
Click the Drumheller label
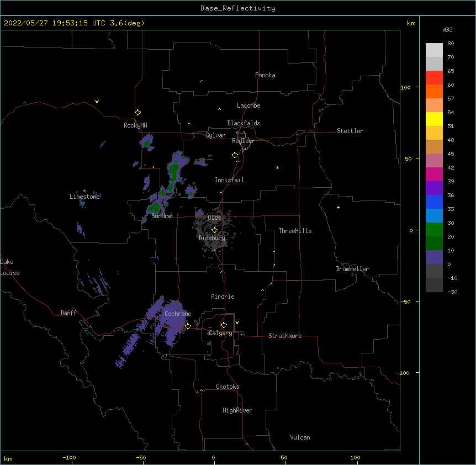(352, 269)
